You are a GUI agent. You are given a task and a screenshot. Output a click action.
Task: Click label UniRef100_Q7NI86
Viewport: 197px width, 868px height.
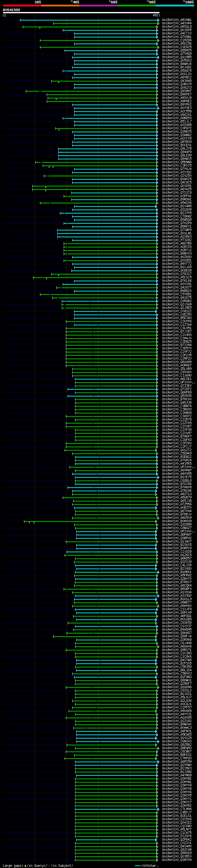pyautogui.click(x=176, y=491)
